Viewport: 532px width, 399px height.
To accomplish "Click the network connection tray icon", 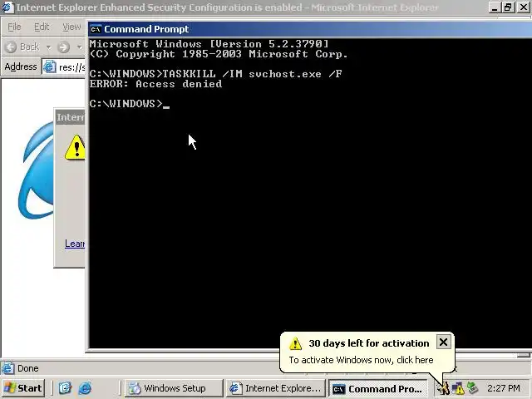I will pos(473,388).
